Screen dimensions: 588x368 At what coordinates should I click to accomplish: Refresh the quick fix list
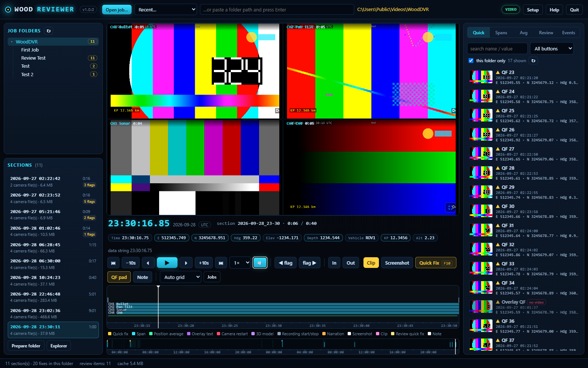pos(533,61)
